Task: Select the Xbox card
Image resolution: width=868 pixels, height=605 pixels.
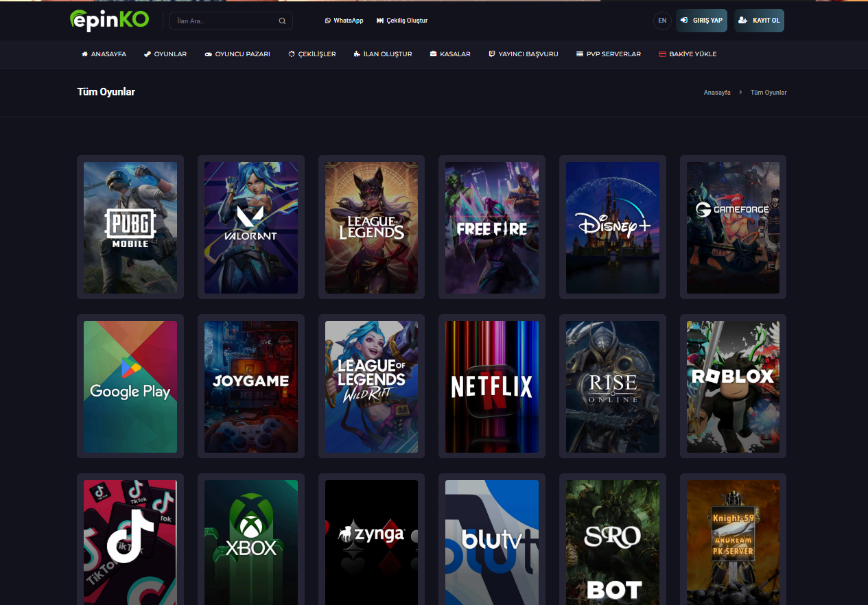Action: (251, 540)
